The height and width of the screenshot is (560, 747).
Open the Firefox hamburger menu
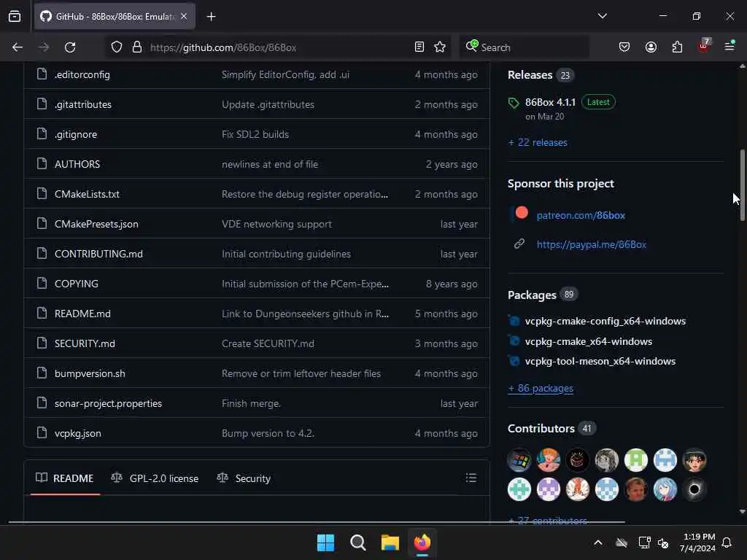[729, 47]
